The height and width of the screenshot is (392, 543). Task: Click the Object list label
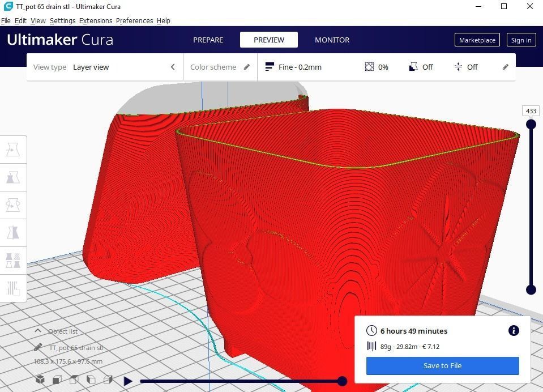[63, 331]
